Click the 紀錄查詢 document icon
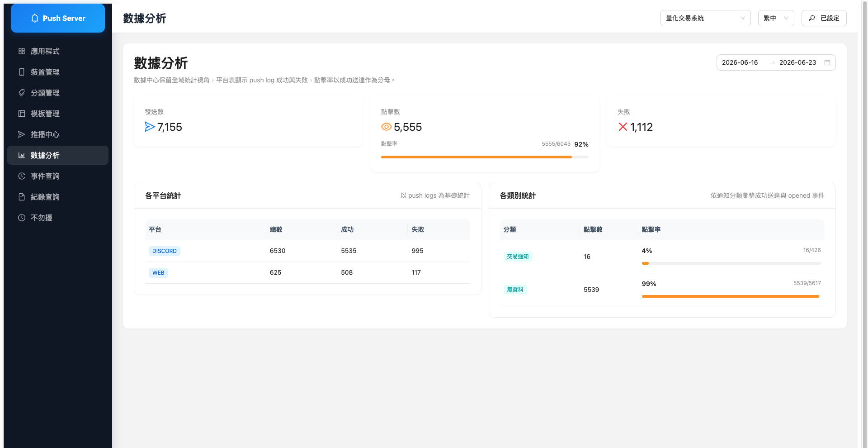Viewport: 868px width, 448px height. [x=21, y=197]
